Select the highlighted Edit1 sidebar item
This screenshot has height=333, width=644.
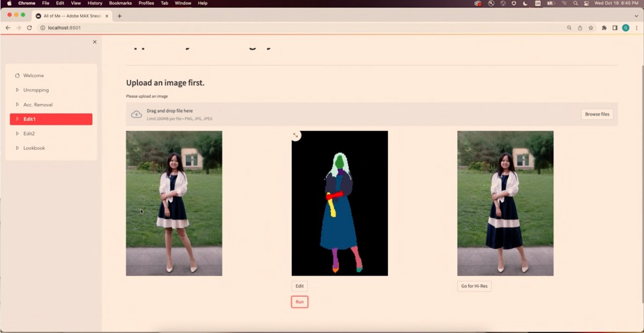click(51, 119)
